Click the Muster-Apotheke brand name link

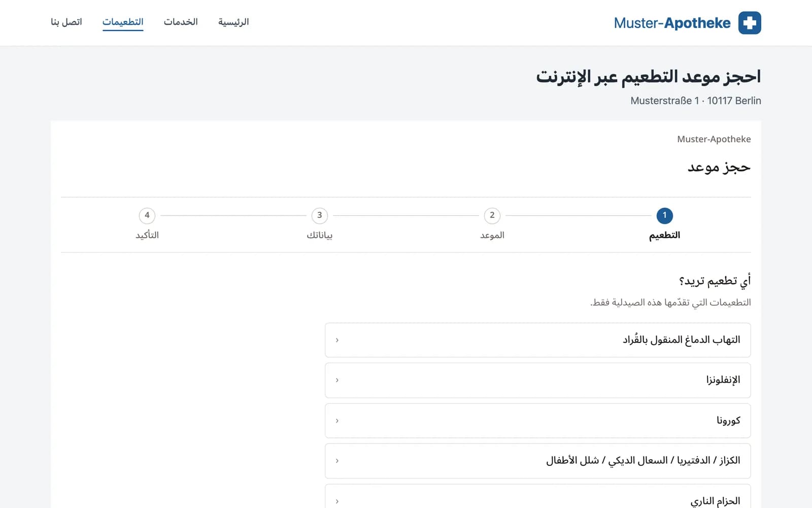[672, 23]
